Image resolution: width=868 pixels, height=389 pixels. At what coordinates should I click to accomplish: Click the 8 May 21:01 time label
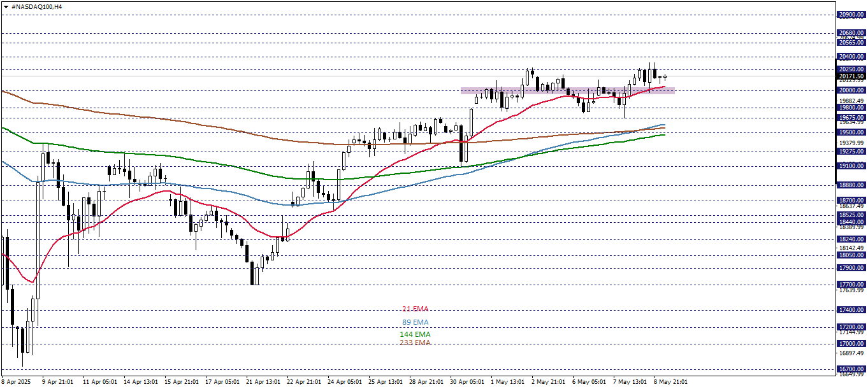tap(671, 382)
